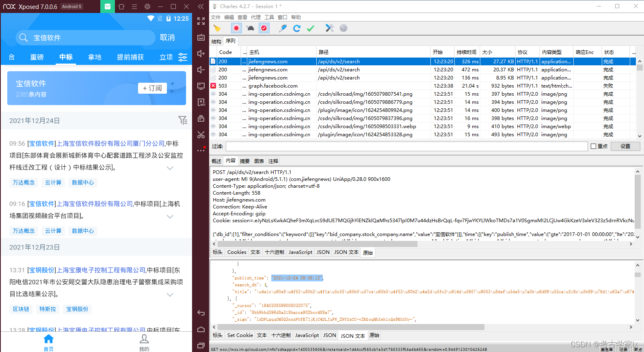Open the 帮助 menu in Charles
644x352 pixels.
click(x=296, y=17)
